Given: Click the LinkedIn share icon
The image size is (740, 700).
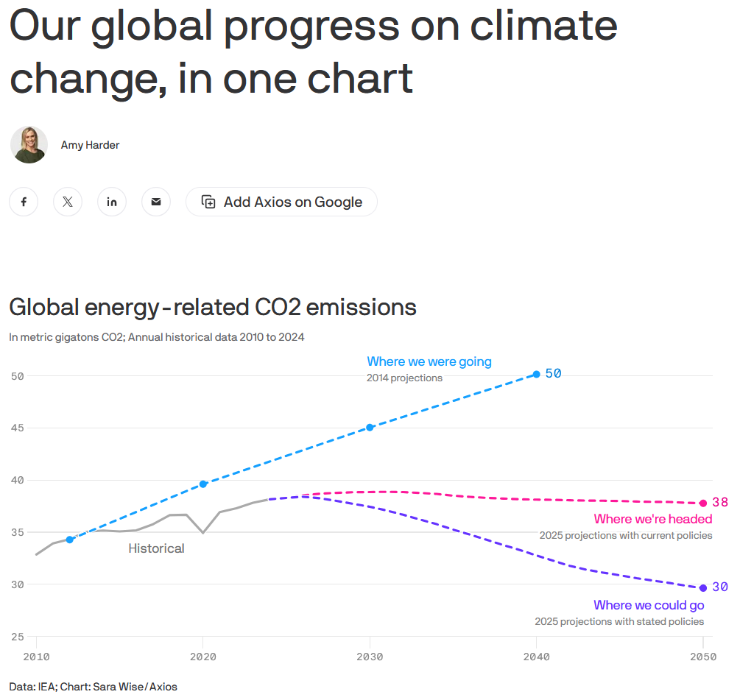Looking at the screenshot, I should [x=112, y=202].
